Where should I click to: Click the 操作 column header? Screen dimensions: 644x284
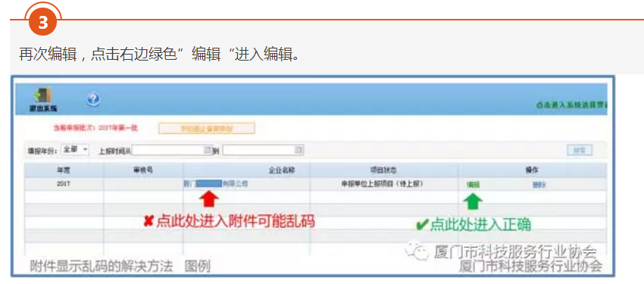pyautogui.click(x=533, y=170)
